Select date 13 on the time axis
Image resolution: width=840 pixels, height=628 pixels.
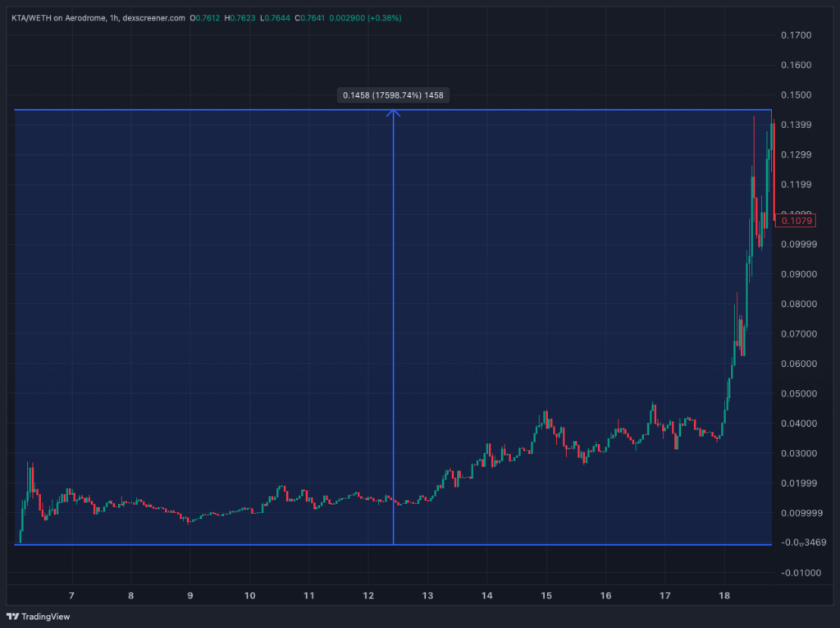click(x=427, y=596)
